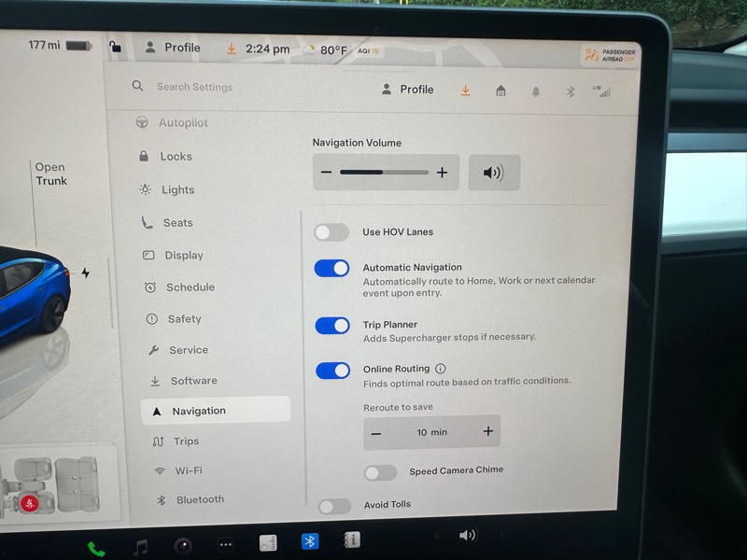Launch the dashcam camera app icon
The width and height of the screenshot is (747, 560).
(x=183, y=546)
